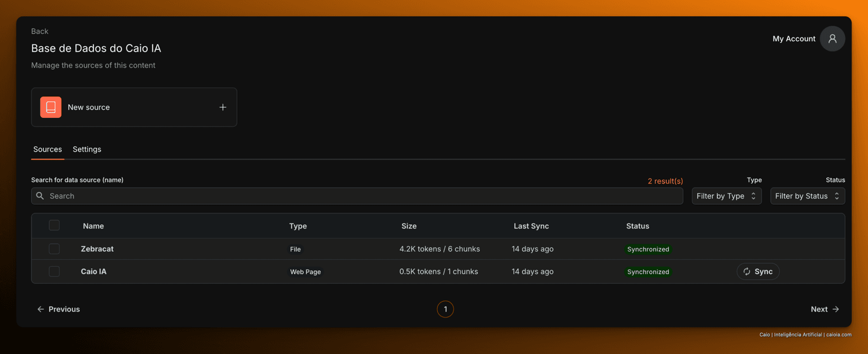The image size is (868, 354).
Task: Click the 2 result(s) counter
Action: [x=665, y=181]
